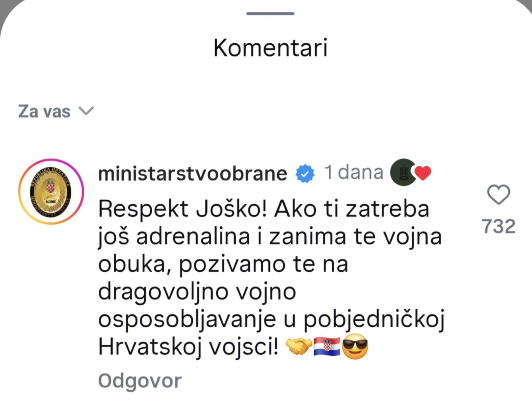Screen dimensions: 532x403
Task: Click the blue verified badge
Action: [x=305, y=174]
